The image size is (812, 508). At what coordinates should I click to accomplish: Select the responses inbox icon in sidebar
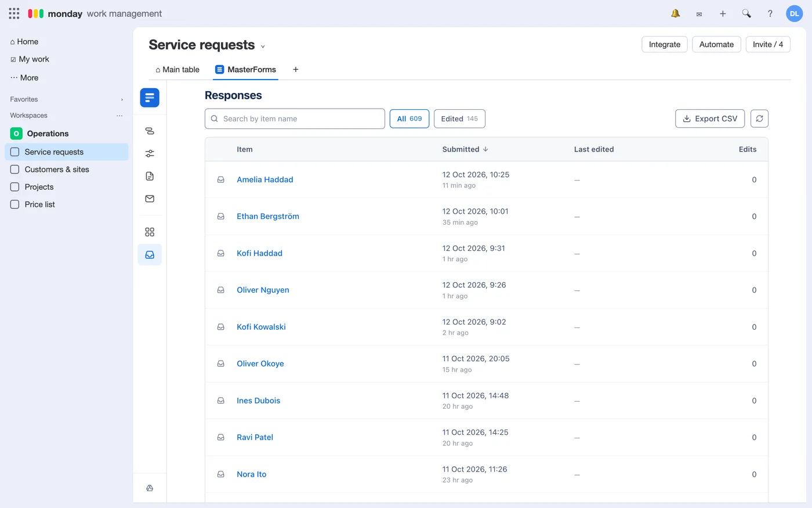click(150, 255)
